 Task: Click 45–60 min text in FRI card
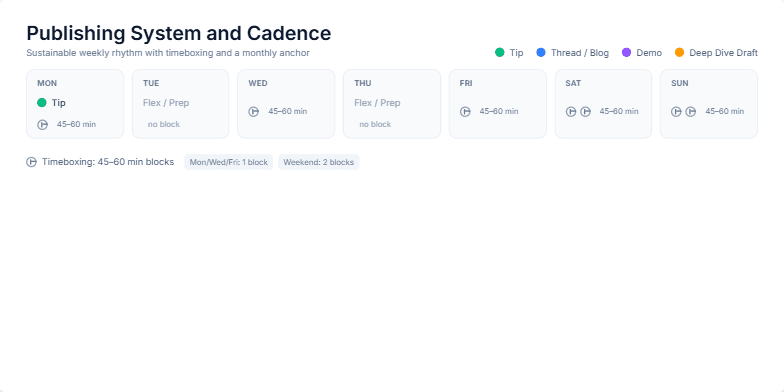click(499, 111)
